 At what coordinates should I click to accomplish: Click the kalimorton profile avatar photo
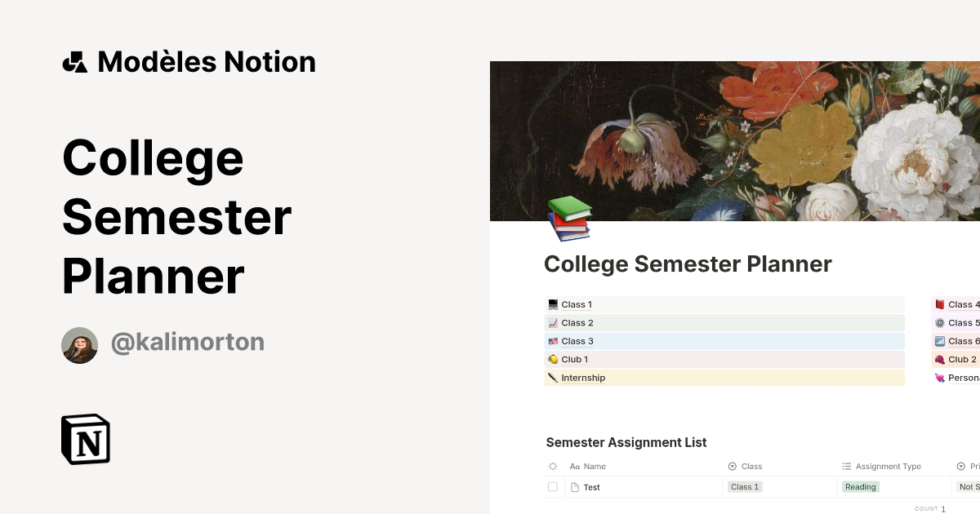point(80,344)
